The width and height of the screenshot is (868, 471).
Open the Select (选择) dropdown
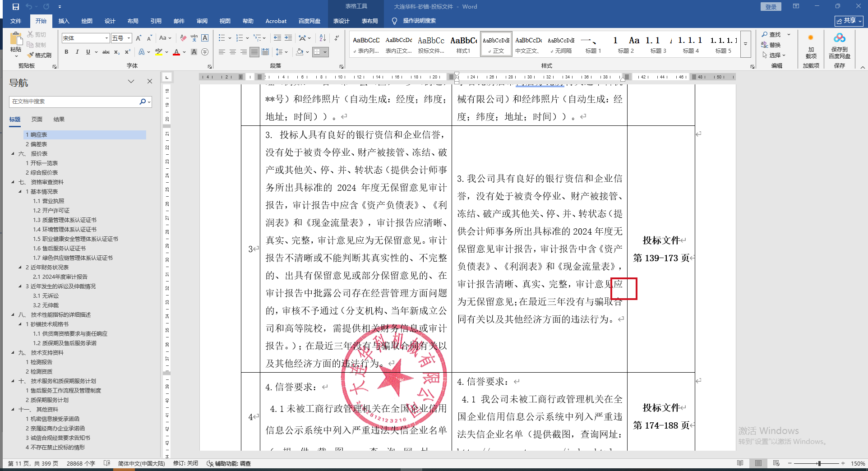774,55
